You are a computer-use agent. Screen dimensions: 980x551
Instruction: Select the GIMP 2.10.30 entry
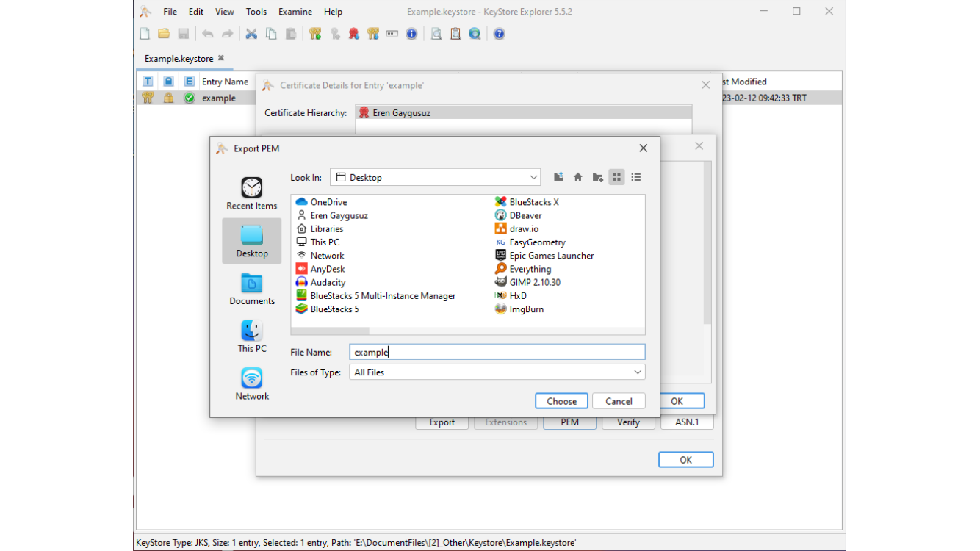pyautogui.click(x=527, y=282)
